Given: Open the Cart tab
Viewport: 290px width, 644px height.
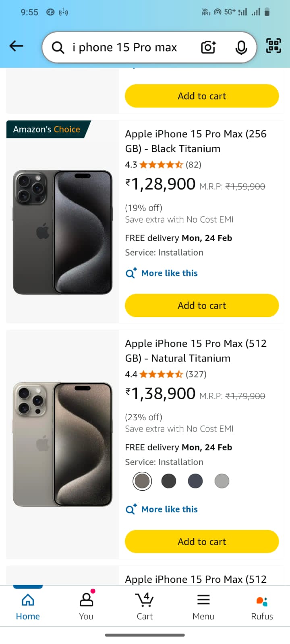Looking at the screenshot, I should pos(145,606).
